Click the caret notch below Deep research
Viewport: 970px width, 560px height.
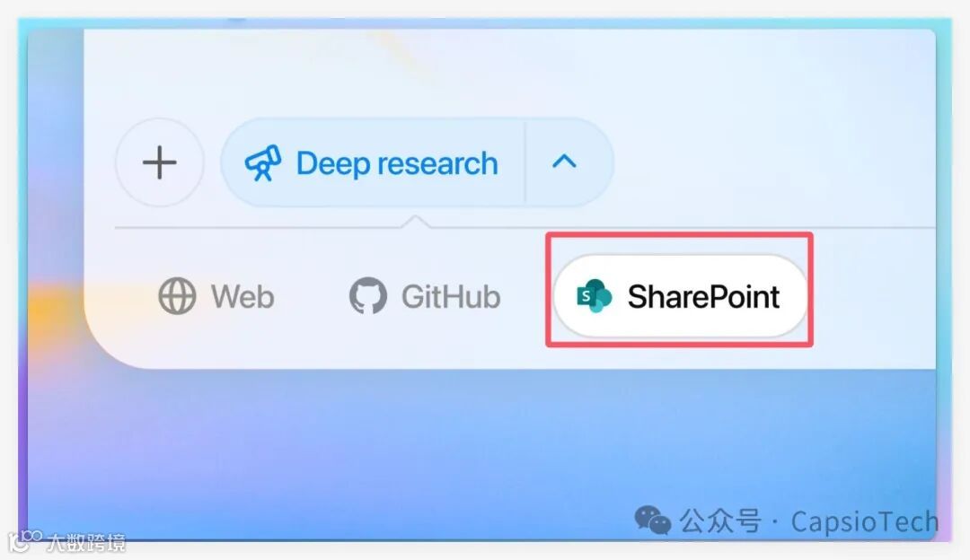pos(416,222)
